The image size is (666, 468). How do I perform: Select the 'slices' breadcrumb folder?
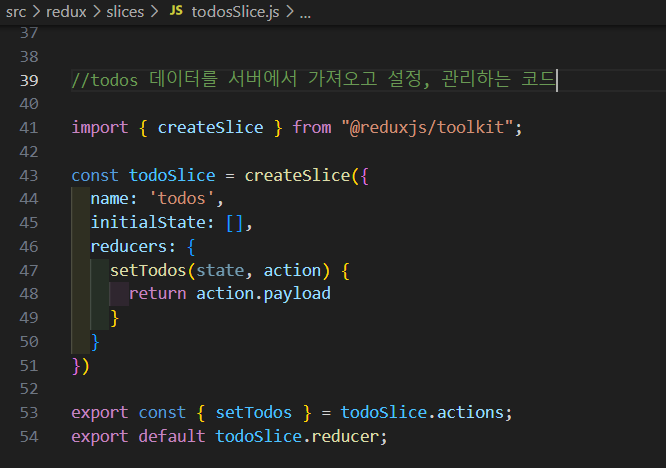pyautogui.click(x=125, y=12)
